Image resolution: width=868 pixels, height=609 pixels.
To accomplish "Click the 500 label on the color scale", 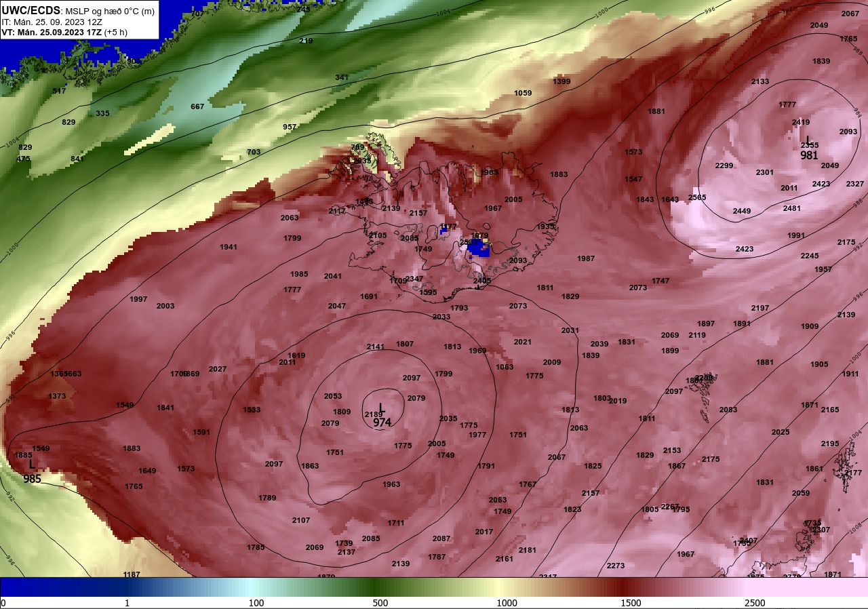I will [380, 603].
